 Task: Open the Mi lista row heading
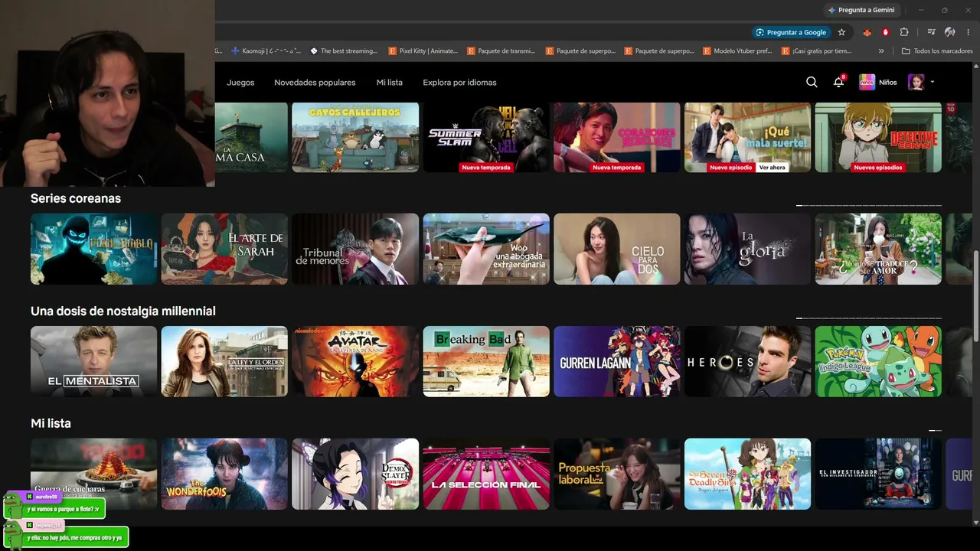coord(51,423)
